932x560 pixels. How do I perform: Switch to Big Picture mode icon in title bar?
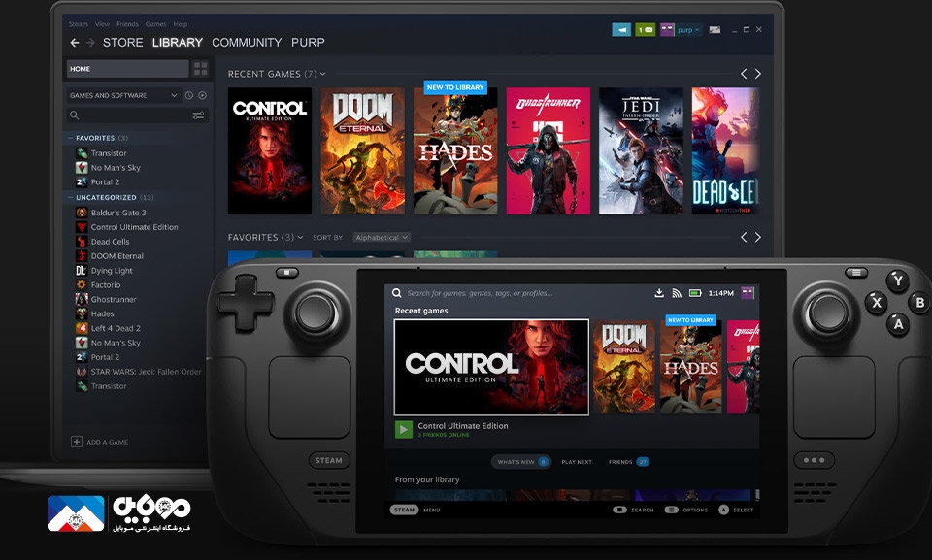[x=716, y=29]
